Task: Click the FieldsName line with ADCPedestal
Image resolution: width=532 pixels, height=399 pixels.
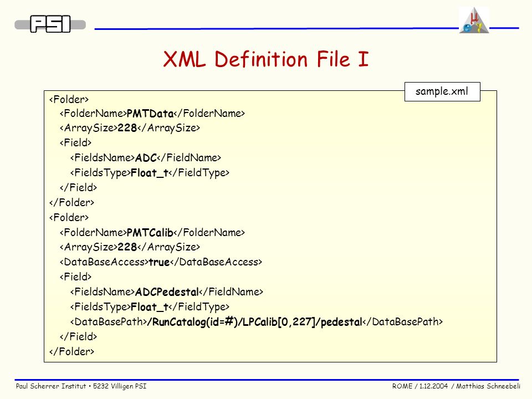Action: [167, 292]
